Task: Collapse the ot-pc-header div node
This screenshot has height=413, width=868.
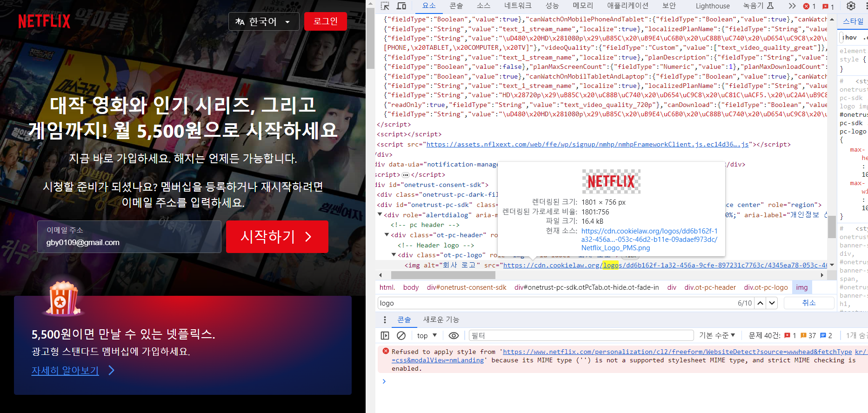Action: coord(387,234)
